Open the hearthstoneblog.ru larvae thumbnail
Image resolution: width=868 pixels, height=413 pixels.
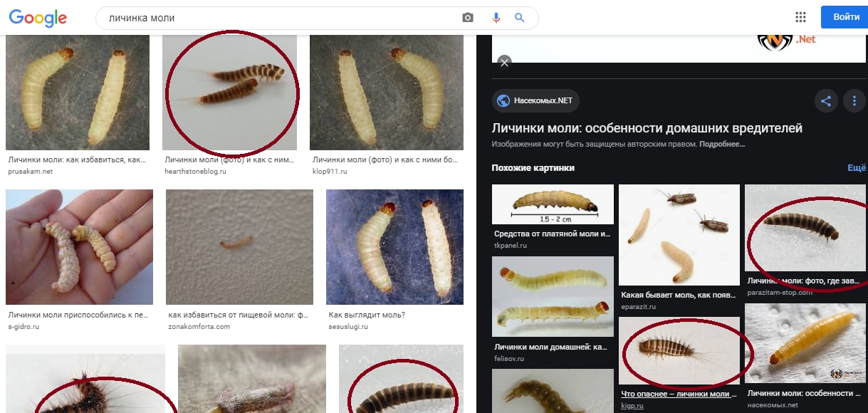pyautogui.click(x=229, y=92)
